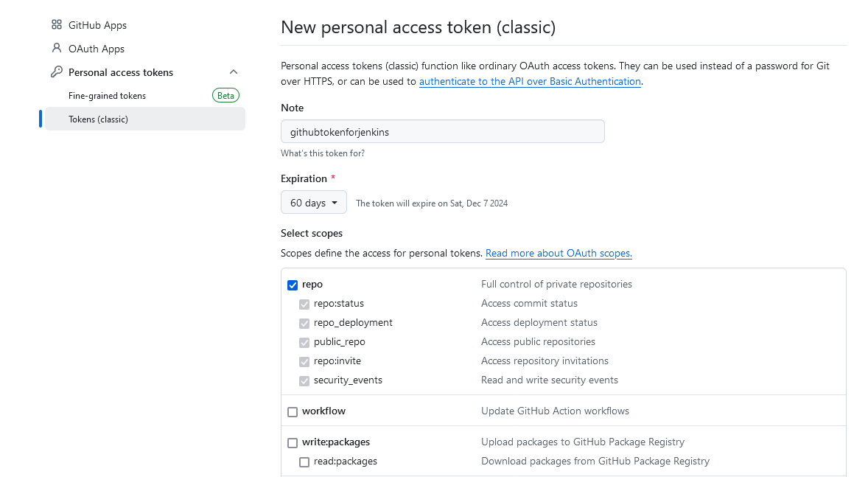Open the Basic Authentication documentation link
The width and height of the screenshot is (868, 477).
[530, 81]
